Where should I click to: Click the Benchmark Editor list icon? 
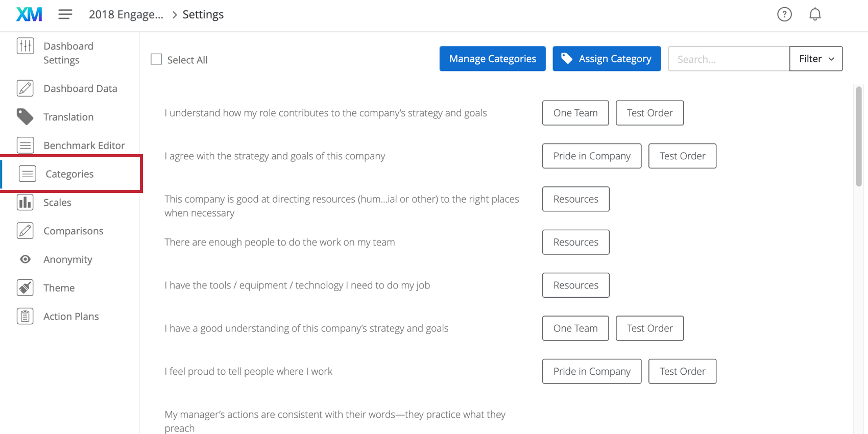25,146
